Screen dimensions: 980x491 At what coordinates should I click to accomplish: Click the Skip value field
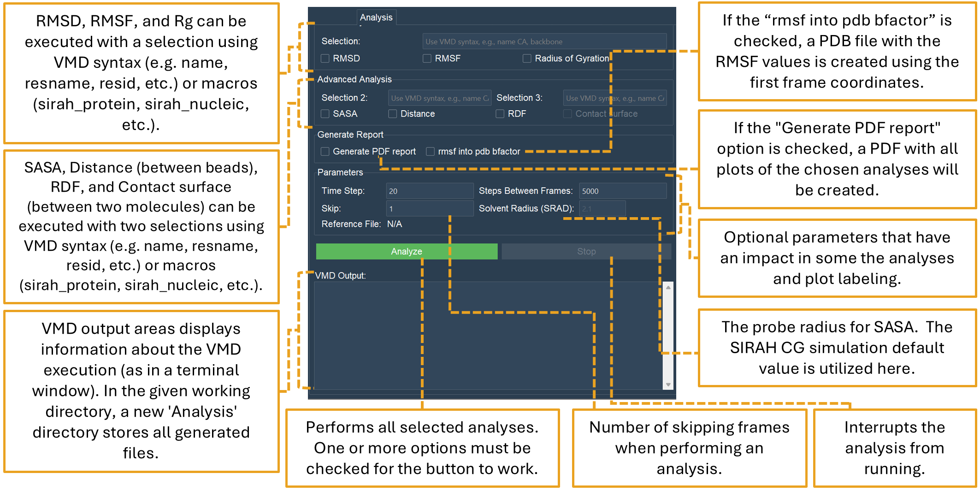click(429, 209)
